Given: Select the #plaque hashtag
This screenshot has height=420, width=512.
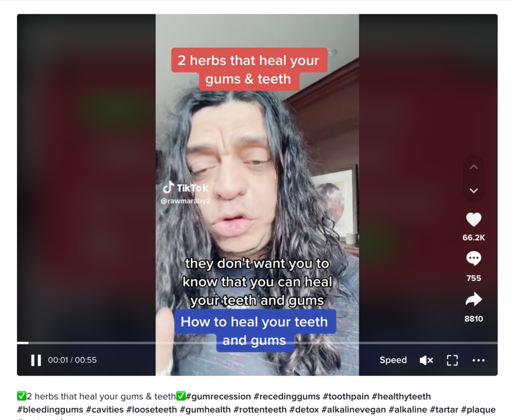Looking at the screenshot, I should click(x=478, y=410).
